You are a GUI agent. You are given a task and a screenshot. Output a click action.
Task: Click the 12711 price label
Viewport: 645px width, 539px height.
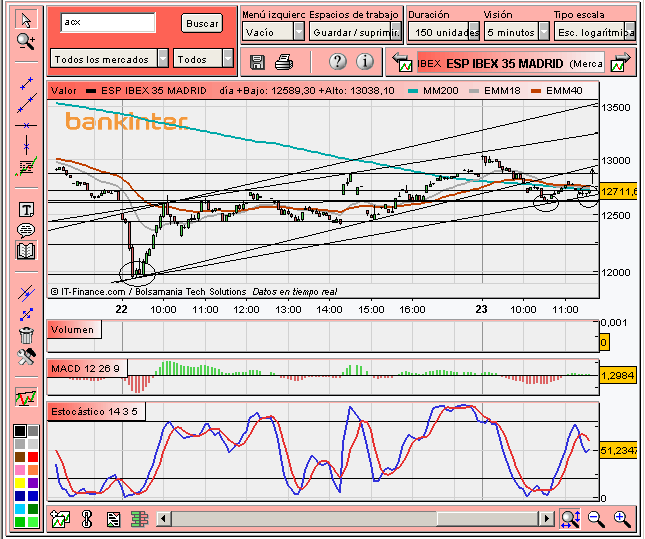click(618, 191)
